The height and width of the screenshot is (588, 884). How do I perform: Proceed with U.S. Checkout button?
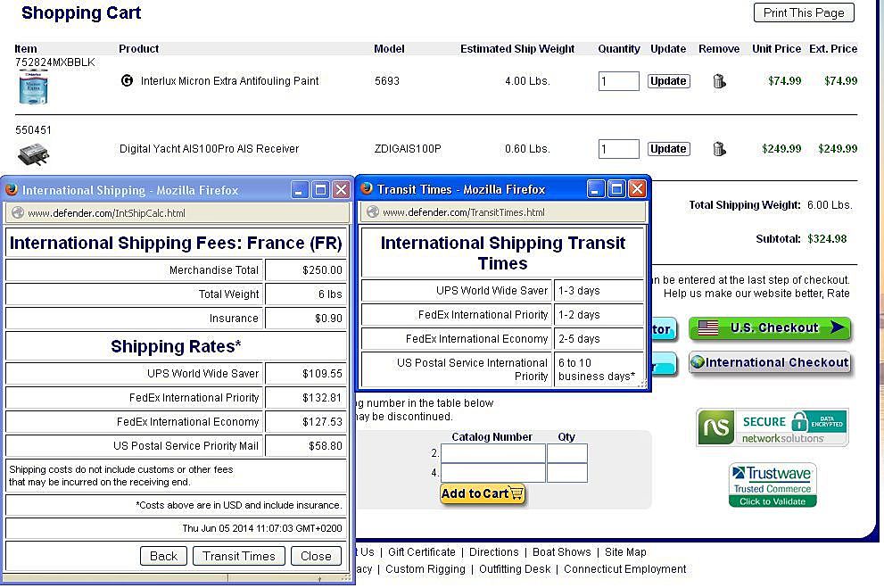point(770,328)
